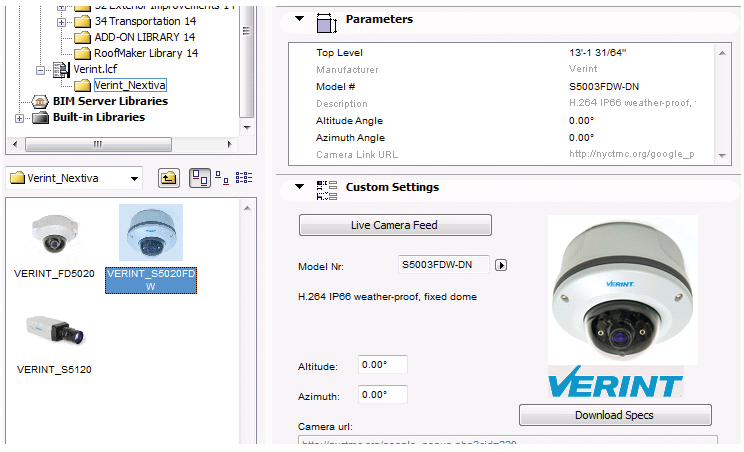The height and width of the screenshot is (452, 744).
Task: Select the RoofMaker Library 14 folder
Action: [146, 53]
